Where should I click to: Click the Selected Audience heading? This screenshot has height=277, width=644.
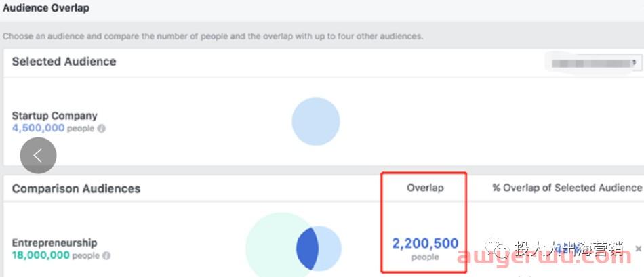(64, 62)
